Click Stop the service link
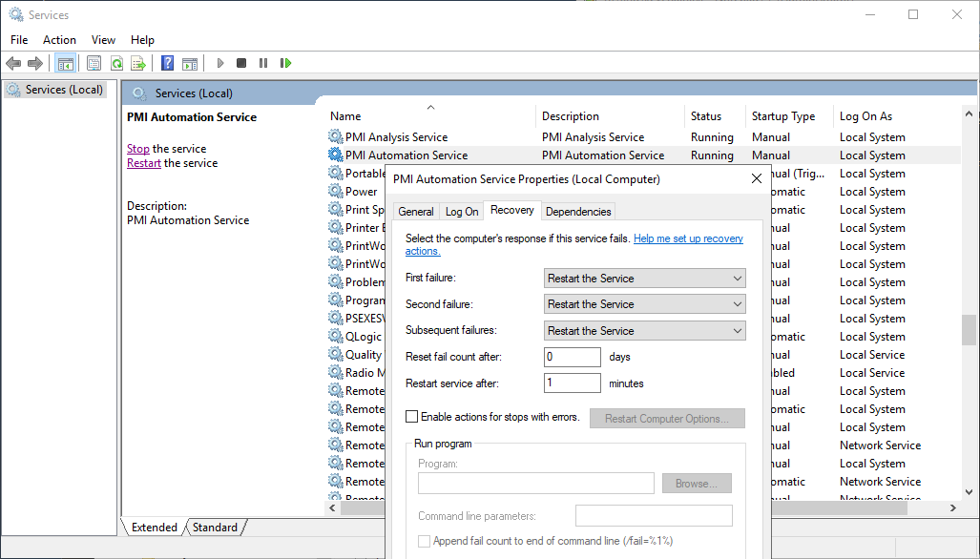Screen dimensions: 980x559 click(x=138, y=149)
